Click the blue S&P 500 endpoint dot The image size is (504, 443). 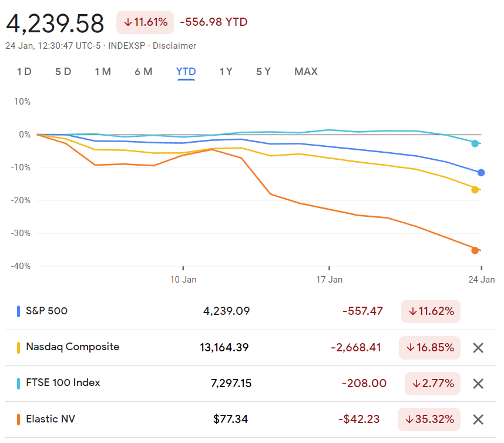pos(481,173)
